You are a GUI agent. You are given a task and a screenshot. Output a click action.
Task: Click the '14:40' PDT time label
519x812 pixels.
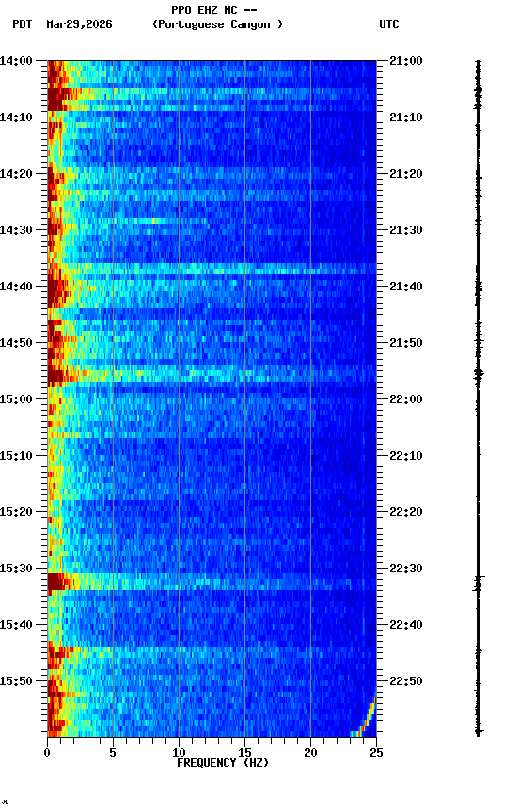16,287
